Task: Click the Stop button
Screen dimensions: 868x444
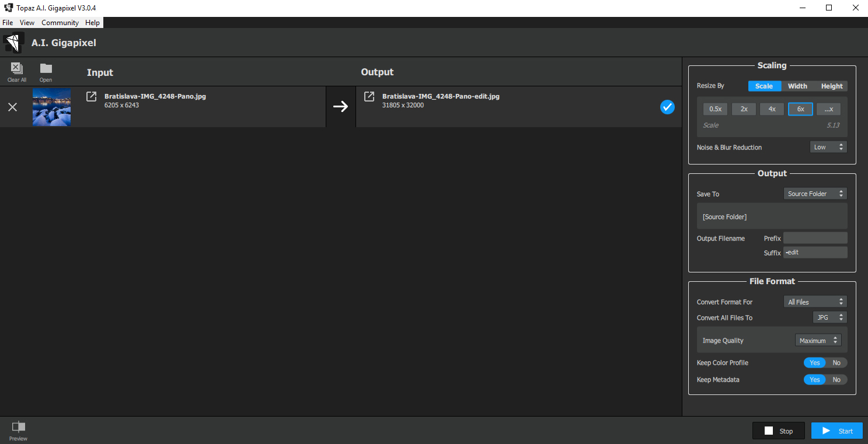Action: [779, 431]
